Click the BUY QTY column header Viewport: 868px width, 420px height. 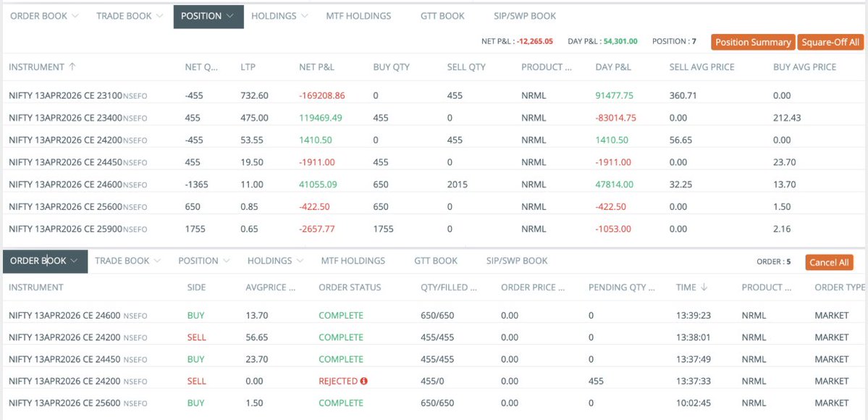pyautogui.click(x=392, y=67)
